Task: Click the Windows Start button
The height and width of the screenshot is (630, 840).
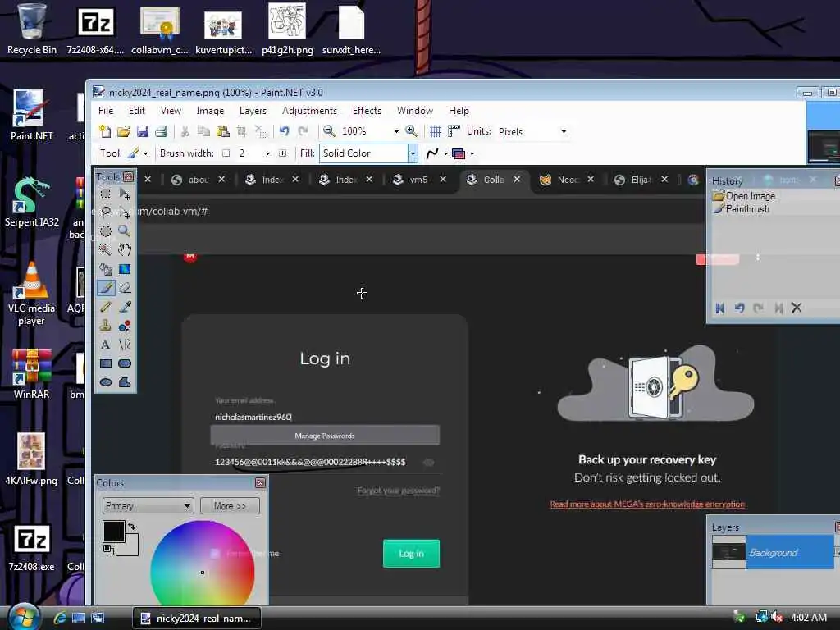Action: [x=24, y=617]
